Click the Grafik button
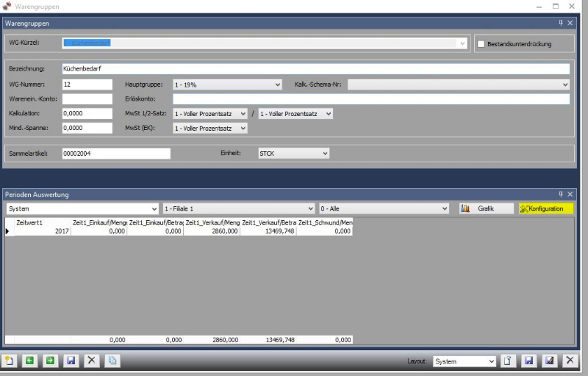 click(486, 209)
